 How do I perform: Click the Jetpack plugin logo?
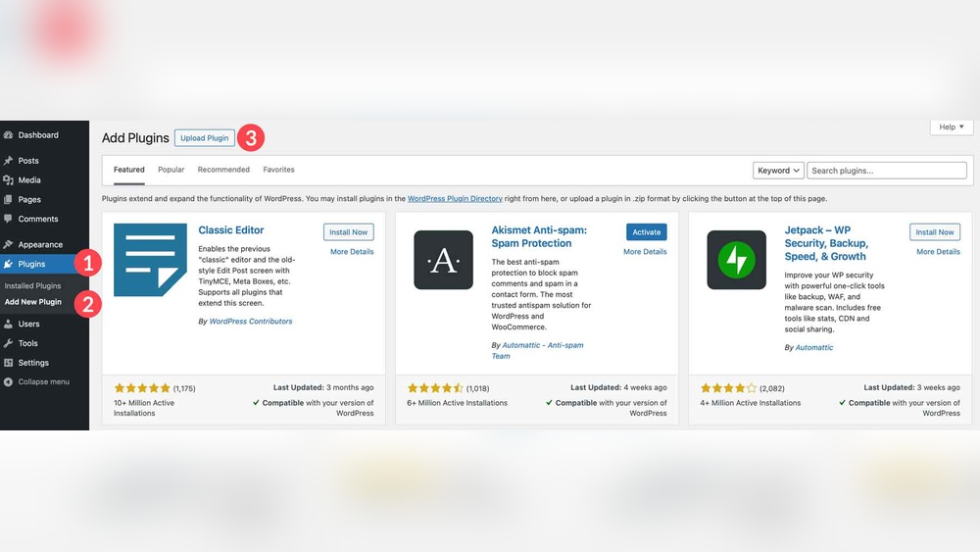736,260
